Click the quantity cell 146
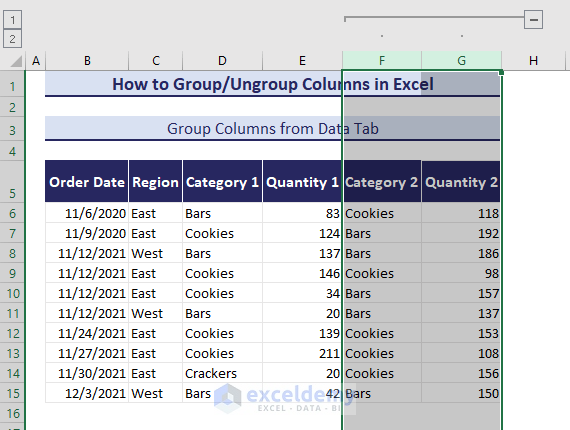Screen dimensions: 570x430 point(302,273)
